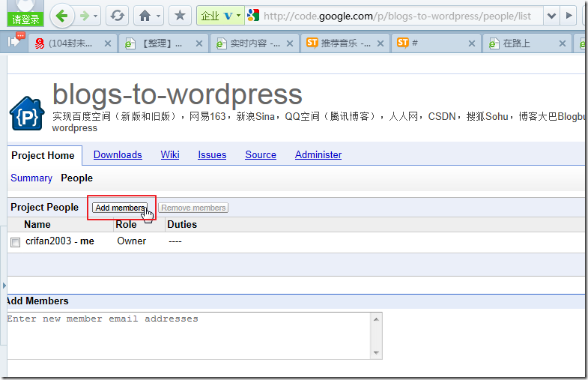The width and height of the screenshot is (588, 380).
Task: Select the People sub-tab
Action: coord(77,178)
